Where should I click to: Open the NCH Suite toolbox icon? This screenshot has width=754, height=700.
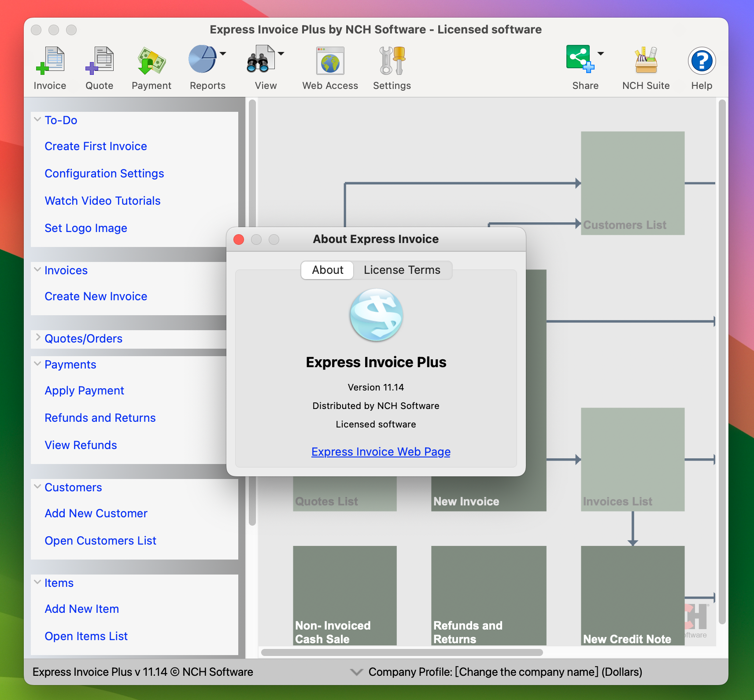pyautogui.click(x=646, y=61)
